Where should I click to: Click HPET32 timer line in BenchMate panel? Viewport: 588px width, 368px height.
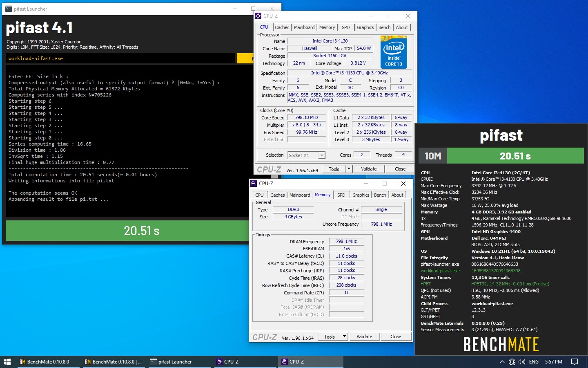click(x=510, y=284)
